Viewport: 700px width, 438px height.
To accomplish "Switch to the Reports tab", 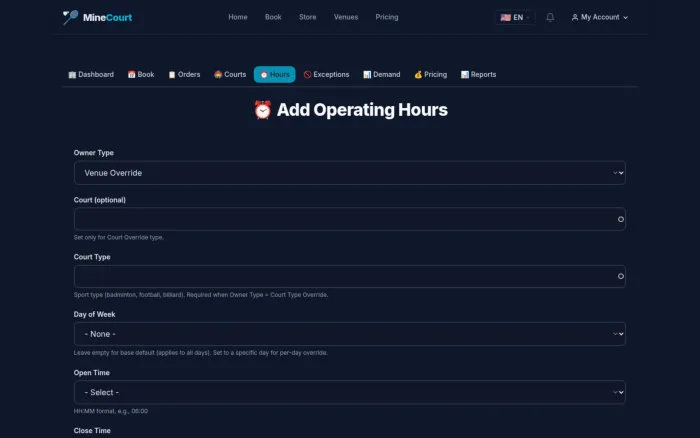I will pyautogui.click(x=479, y=75).
